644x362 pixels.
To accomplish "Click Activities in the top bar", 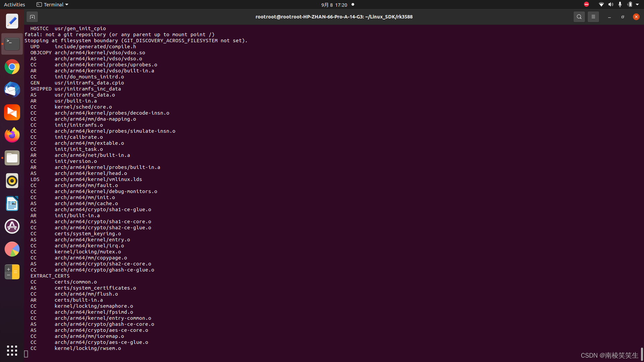I will [x=14, y=5].
